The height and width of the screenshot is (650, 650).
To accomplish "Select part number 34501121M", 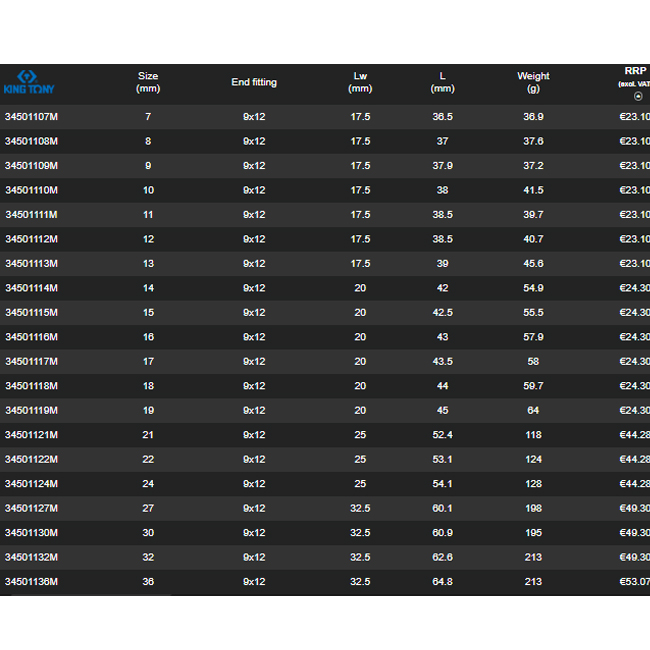I will [32, 435].
